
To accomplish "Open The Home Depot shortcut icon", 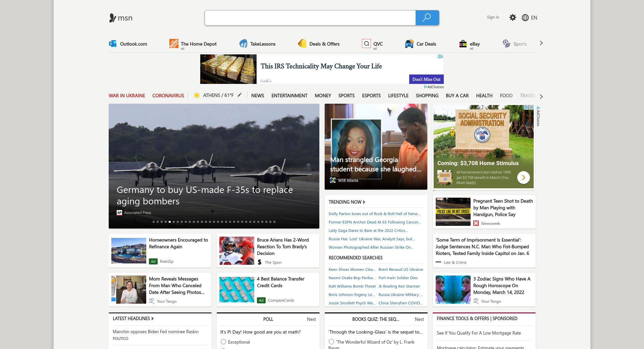I will coord(174,44).
